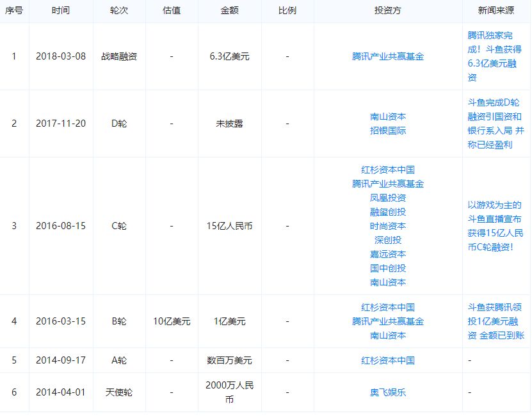532x416 pixels.
Task: Open the 凤凰投资 investor link
Action: 388,198
